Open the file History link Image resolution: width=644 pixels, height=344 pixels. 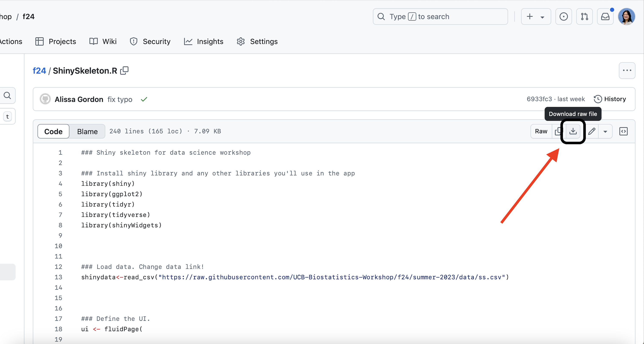click(610, 99)
